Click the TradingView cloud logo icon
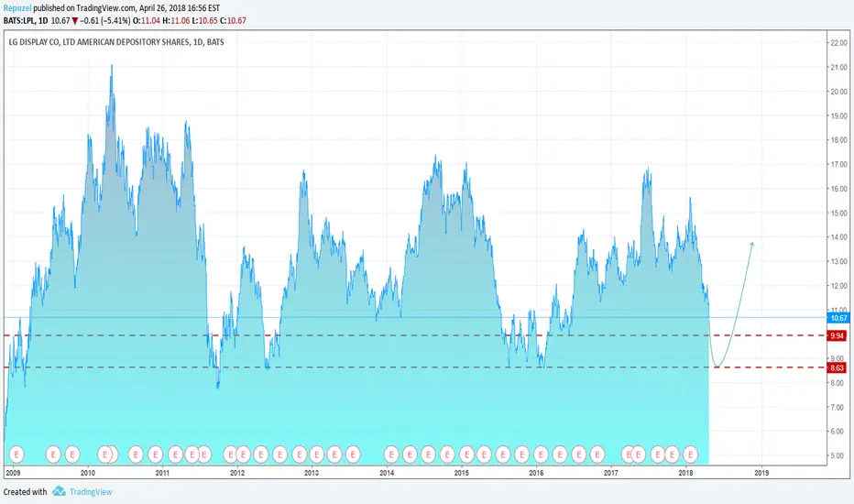 pyautogui.click(x=59, y=491)
